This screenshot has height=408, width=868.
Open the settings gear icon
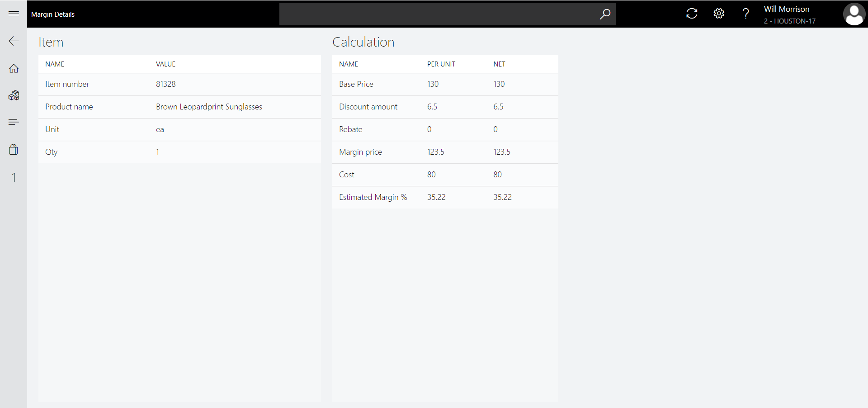[x=718, y=14]
